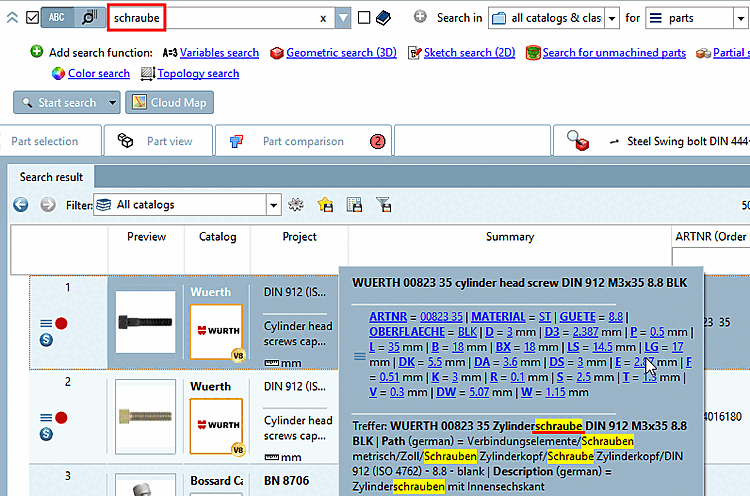
Task: Click the plus icon before Search in
Action: (420, 17)
